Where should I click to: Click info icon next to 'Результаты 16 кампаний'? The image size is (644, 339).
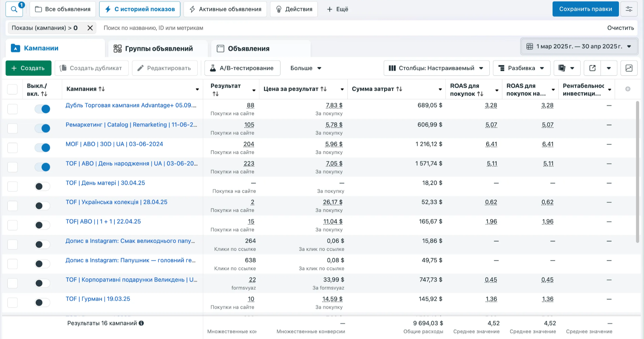click(141, 323)
